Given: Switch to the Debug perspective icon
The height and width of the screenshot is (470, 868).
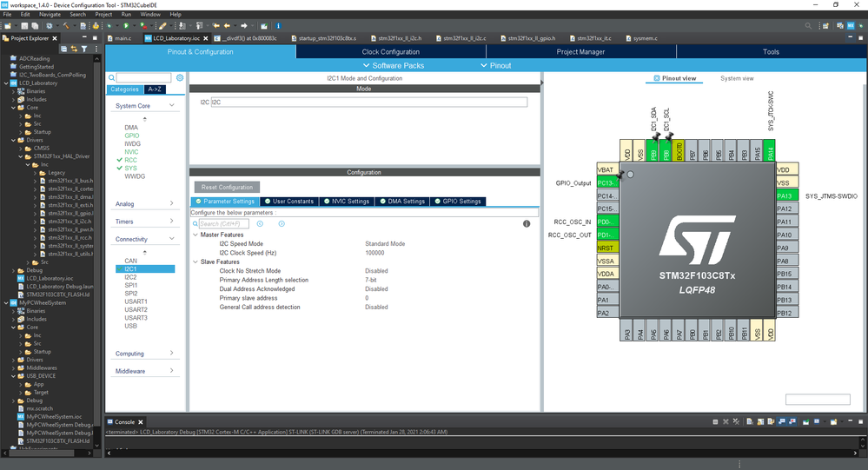Looking at the screenshot, I should pos(861,25).
